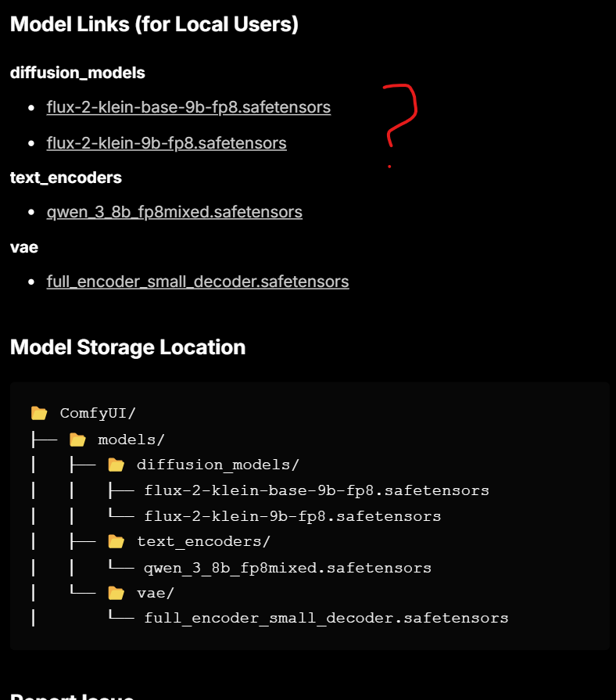Click full_encoder_small_decoder.safetensors in the tree
This screenshot has width=616, height=700.
click(x=326, y=619)
